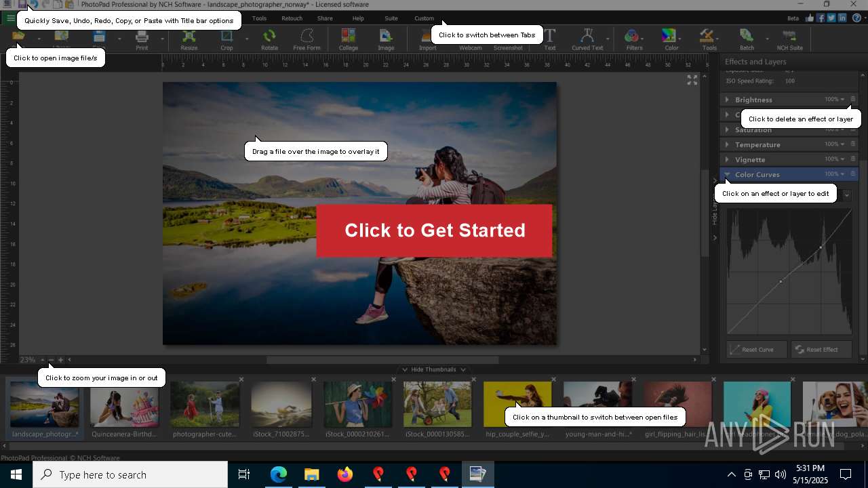Open the Help tab
The width and height of the screenshot is (868, 488).
click(358, 18)
